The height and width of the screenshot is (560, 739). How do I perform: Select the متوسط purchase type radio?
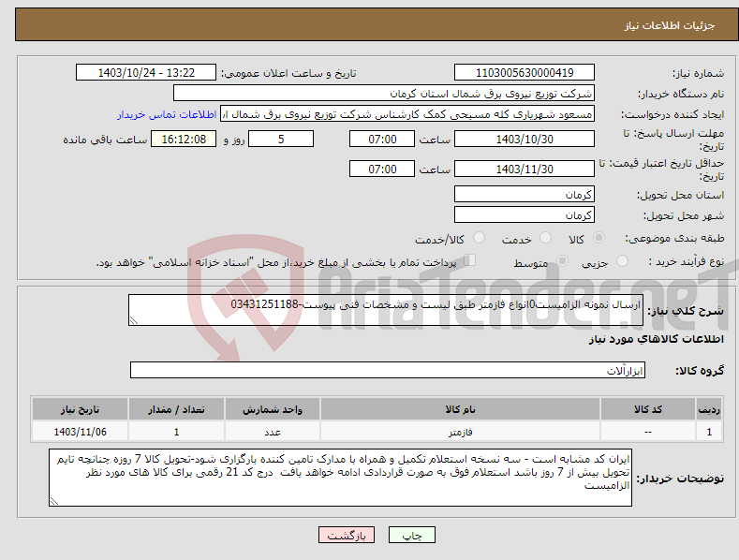pos(562,260)
